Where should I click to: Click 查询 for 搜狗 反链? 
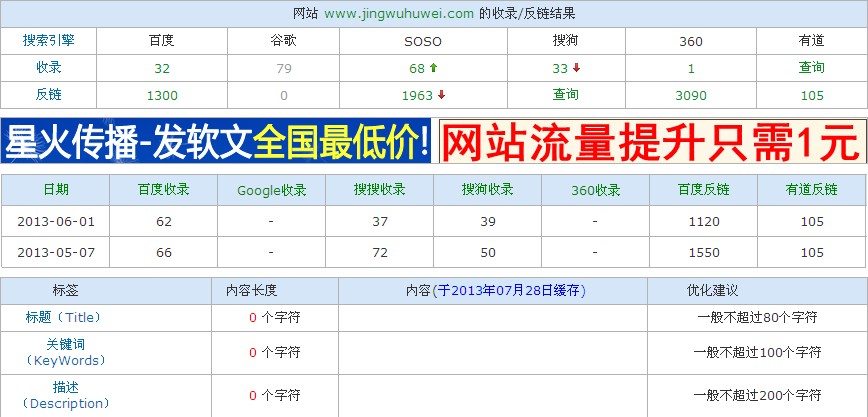tap(566, 95)
